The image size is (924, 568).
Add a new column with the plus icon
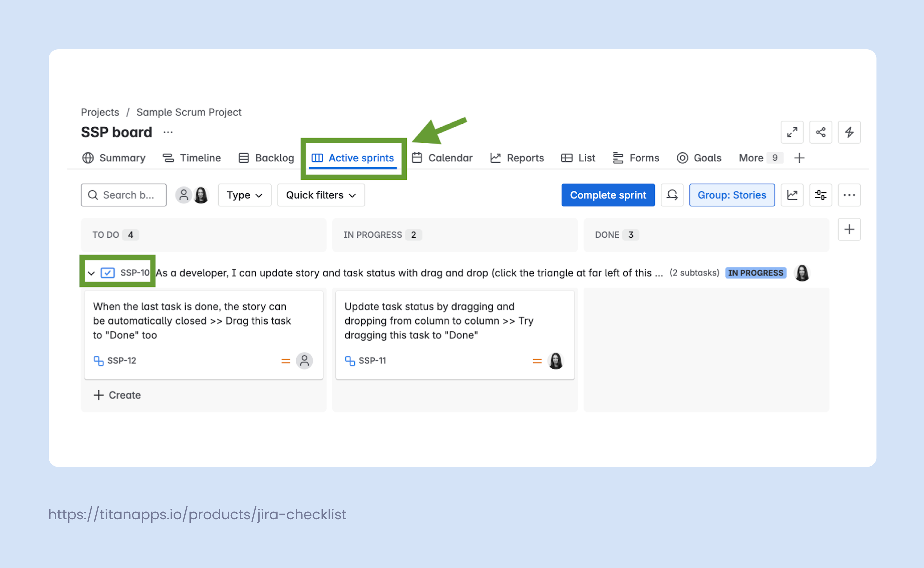849,229
